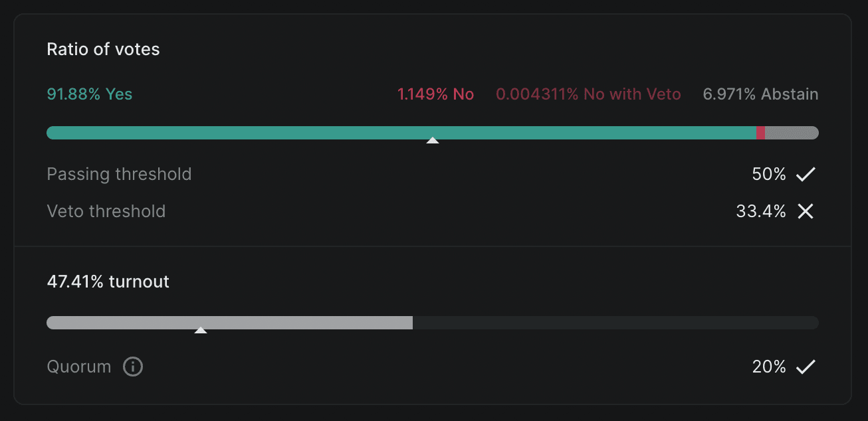Screen dimensions: 868x421
Task: Select the triangle marker under the turnout bar
Action: [x=201, y=330]
